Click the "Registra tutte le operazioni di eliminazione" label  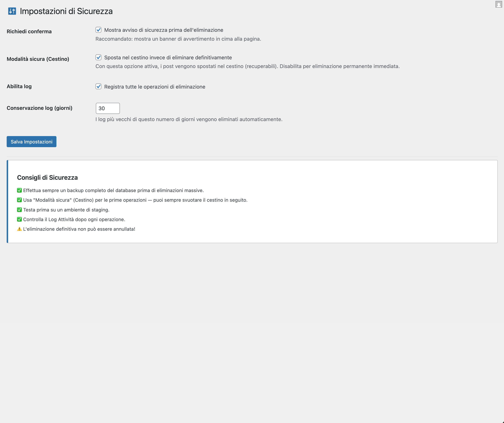[x=155, y=87]
